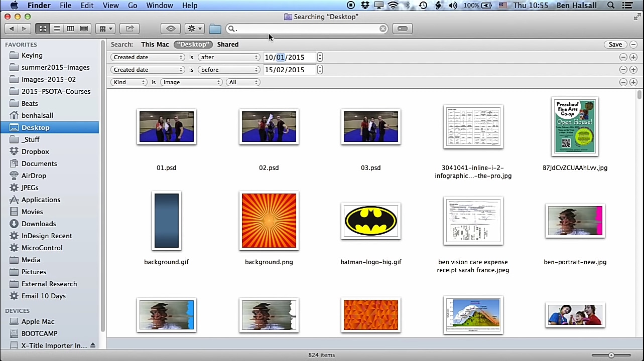The image size is (644, 361).
Task: Open Spotlight from the menu bar
Action: tap(611, 6)
